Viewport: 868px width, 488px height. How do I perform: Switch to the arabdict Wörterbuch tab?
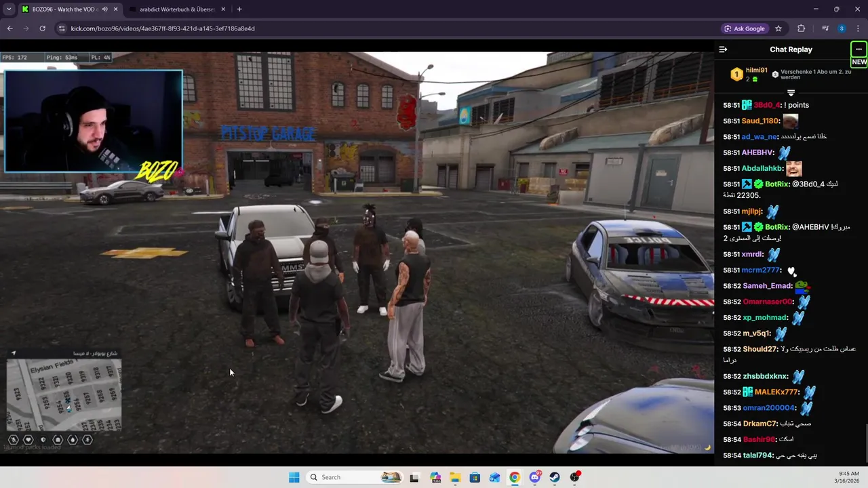coord(176,9)
